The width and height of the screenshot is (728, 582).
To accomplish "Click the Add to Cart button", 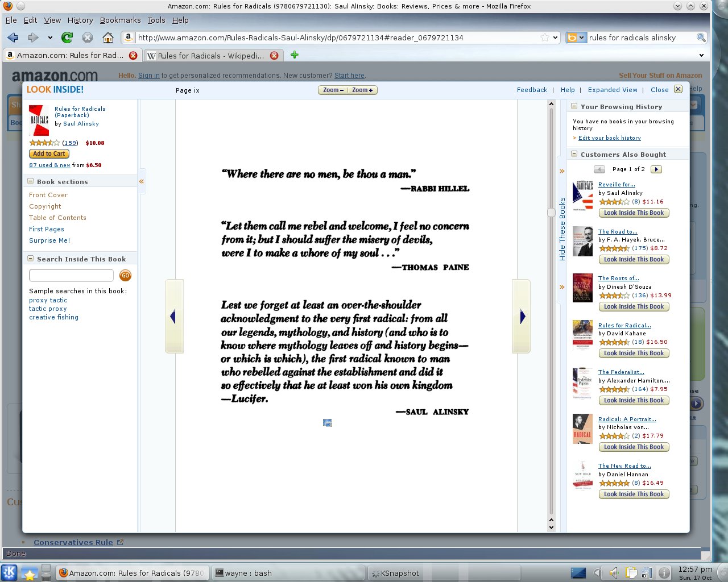I will click(x=49, y=154).
